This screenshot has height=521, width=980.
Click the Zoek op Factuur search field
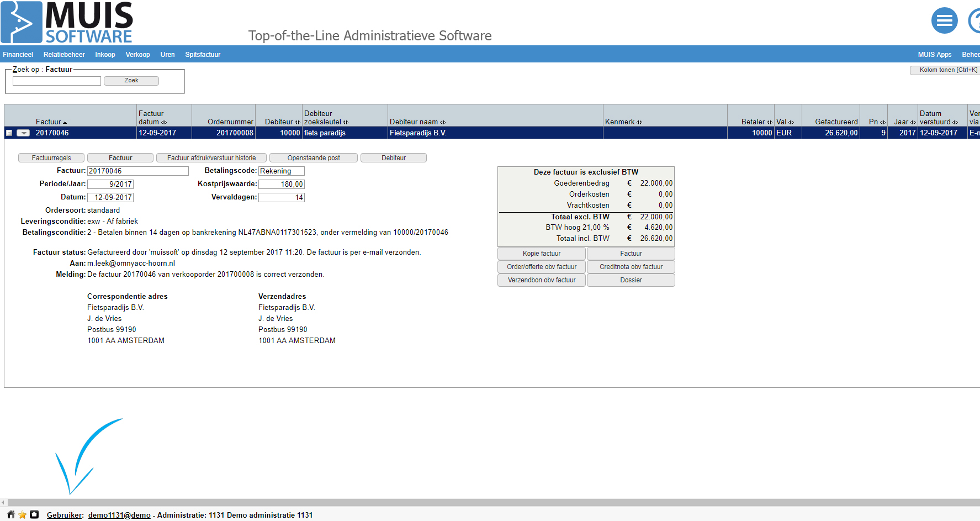tap(57, 81)
